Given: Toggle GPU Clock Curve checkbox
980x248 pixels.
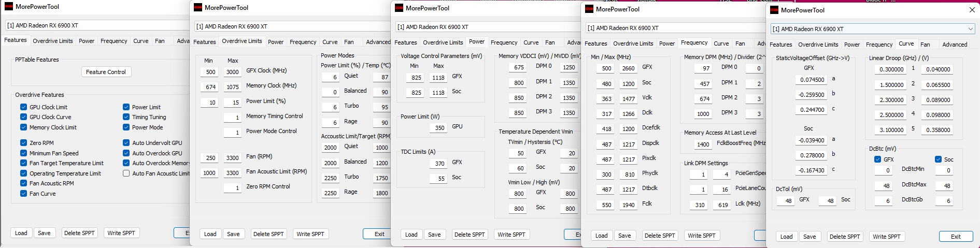Looking at the screenshot, I should pos(23,117).
